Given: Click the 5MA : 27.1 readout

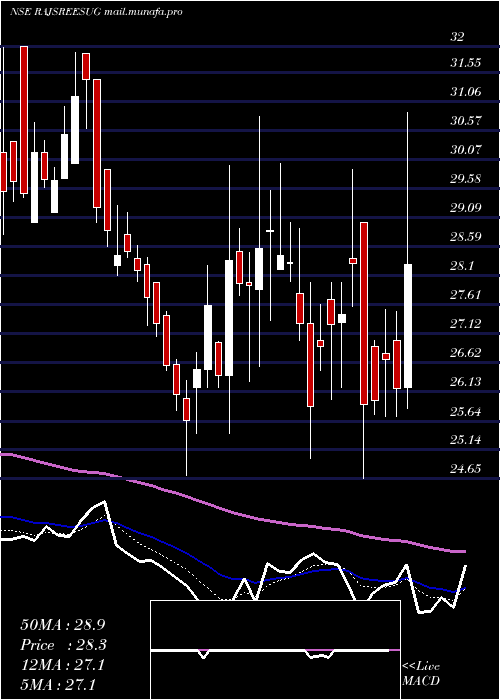Looking at the screenshot, I should point(58,684).
